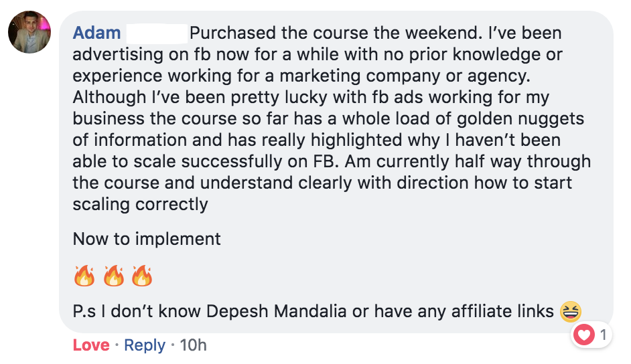The height and width of the screenshot is (364, 631).
Task: Click the "Now to implement" line
Action: 147,239
